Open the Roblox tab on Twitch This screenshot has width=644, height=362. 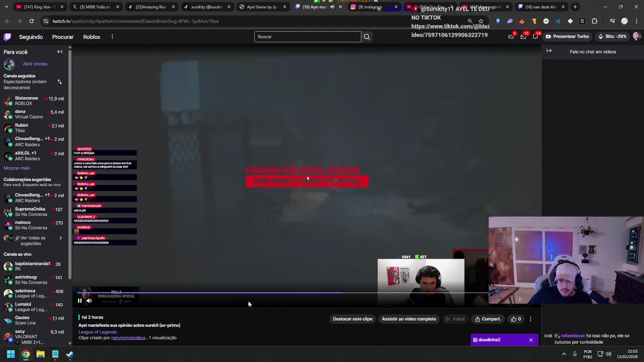click(92, 37)
